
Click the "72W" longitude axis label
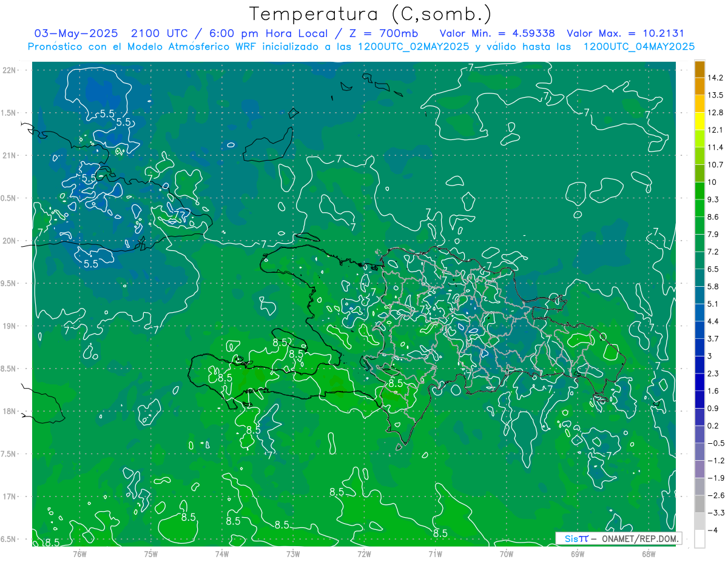click(364, 554)
